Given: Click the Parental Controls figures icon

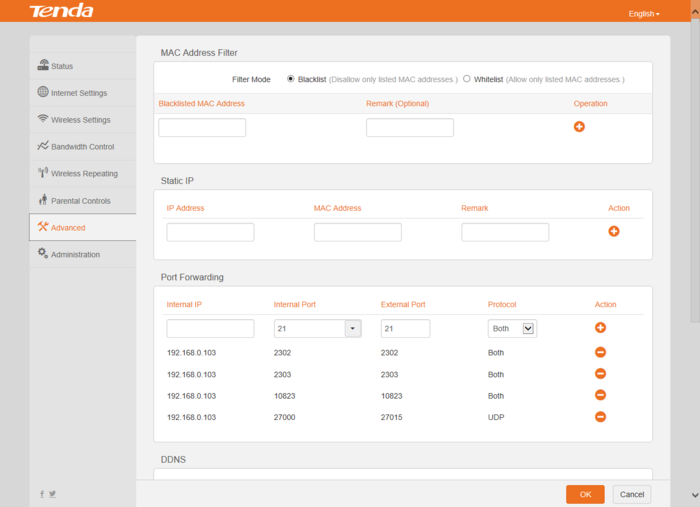Looking at the screenshot, I should 43,199.
